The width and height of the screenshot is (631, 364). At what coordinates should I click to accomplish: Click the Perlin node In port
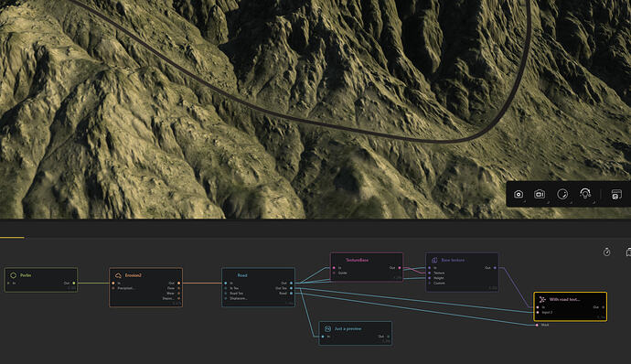8,284
